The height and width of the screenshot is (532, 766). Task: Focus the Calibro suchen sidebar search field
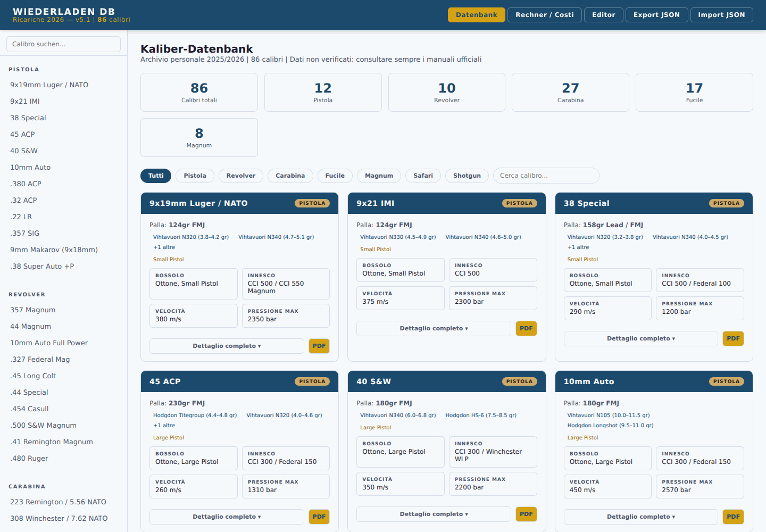[63, 44]
